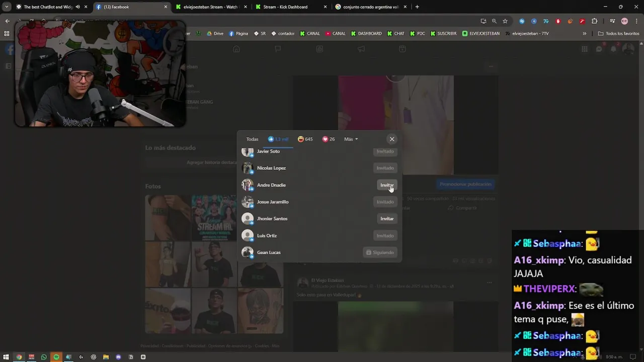Open ChatGPT from the taskbar
644x362 pixels.
[x=94, y=357]
